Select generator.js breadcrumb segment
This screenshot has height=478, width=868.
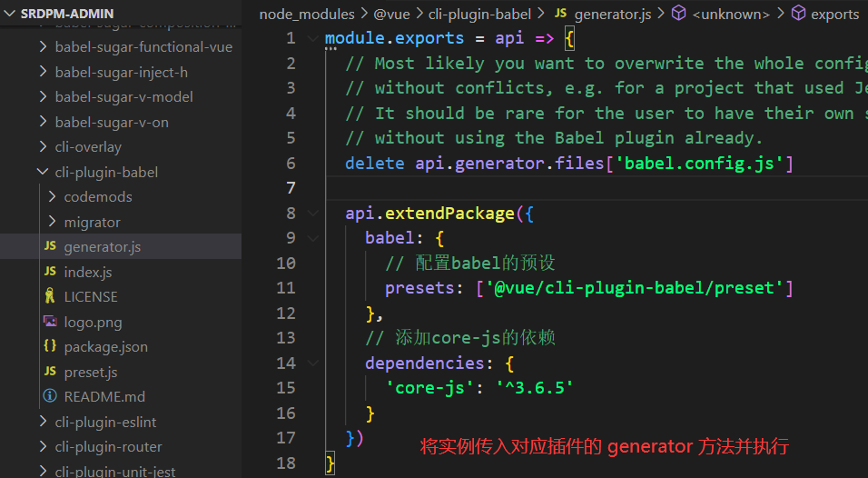613,14
